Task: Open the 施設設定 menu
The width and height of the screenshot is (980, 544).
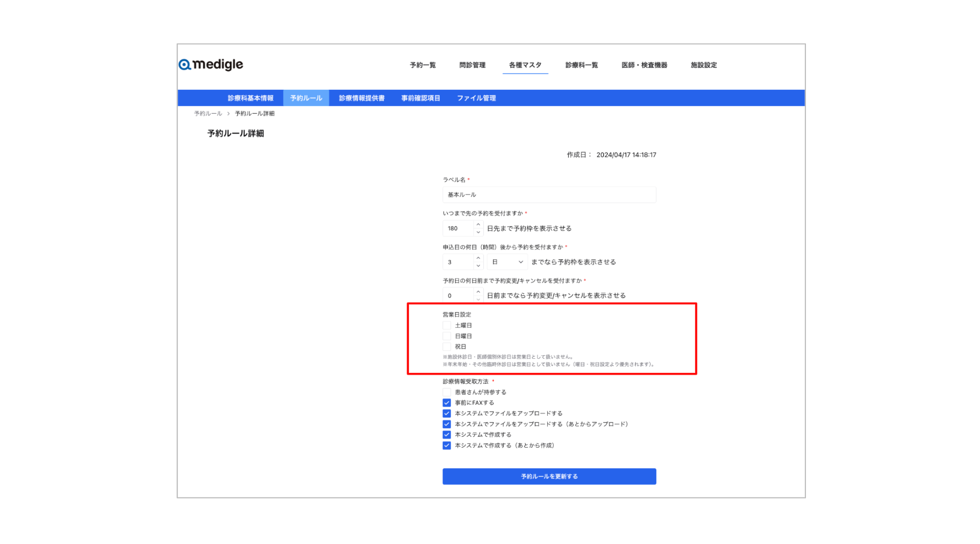Action: point(704,65)
